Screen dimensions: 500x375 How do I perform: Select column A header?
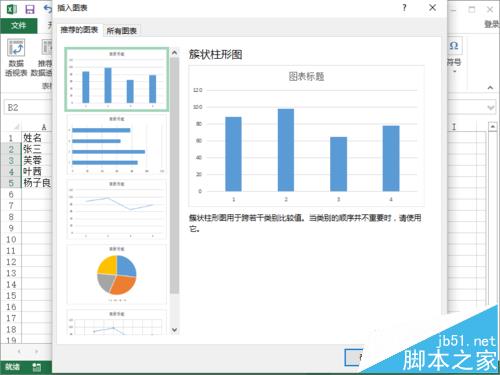[37, 127]
